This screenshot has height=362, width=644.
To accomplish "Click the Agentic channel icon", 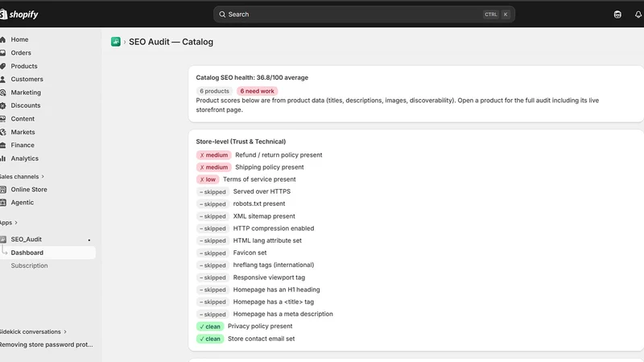I will coord(3,203).
